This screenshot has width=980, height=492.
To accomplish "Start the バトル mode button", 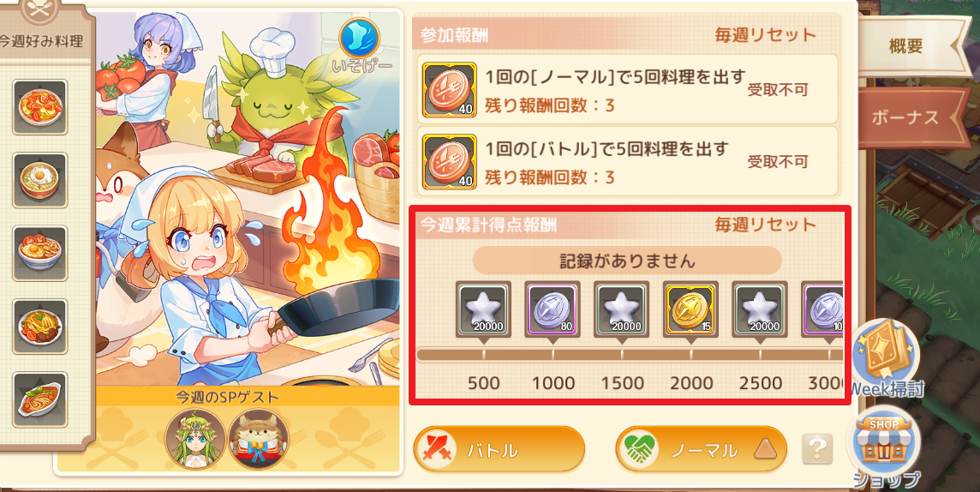I will click(499, 449).
